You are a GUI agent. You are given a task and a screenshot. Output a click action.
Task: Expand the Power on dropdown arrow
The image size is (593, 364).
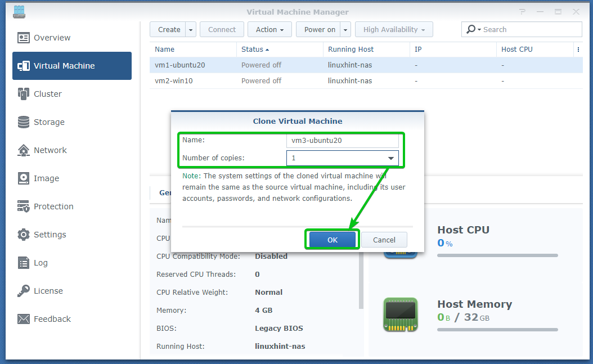[345, 29]
